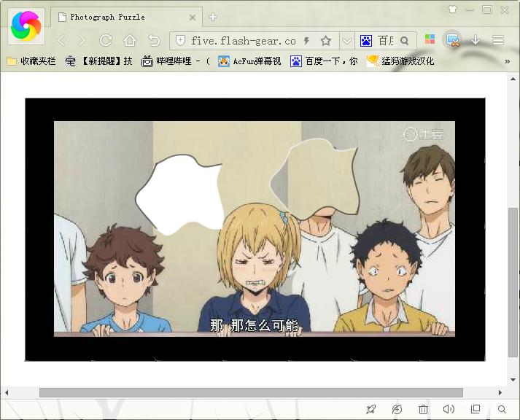The width and height of the screenshot is (520, 420).
Task: Open the 哔哩哔哩 bookmark
Action: tap(175, 61)
